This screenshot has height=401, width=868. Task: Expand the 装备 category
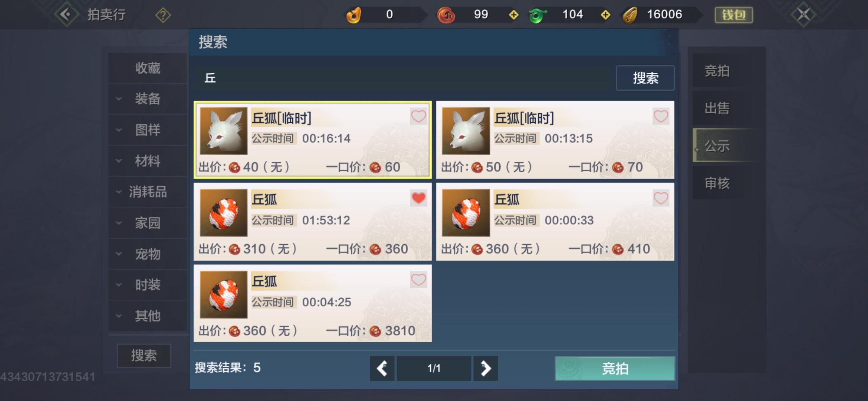[x=148, y=99]
